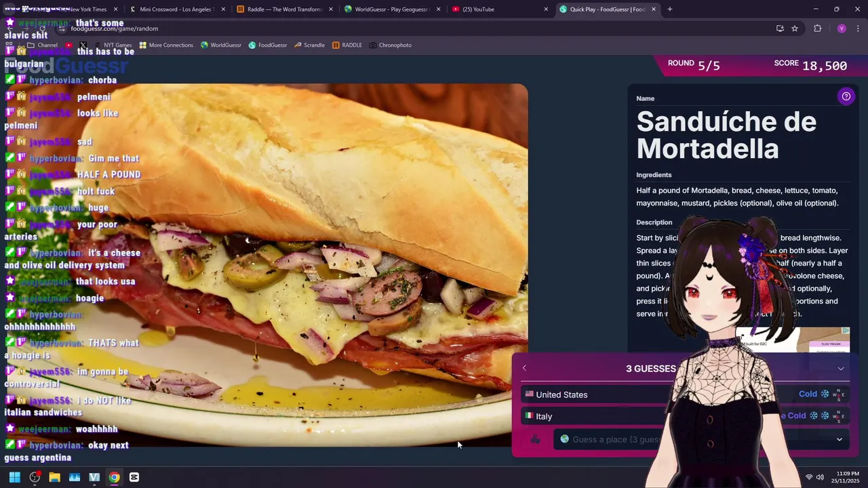
Task: Click the back chevron beside 3 GUESSES
Action: click(524, 368)
